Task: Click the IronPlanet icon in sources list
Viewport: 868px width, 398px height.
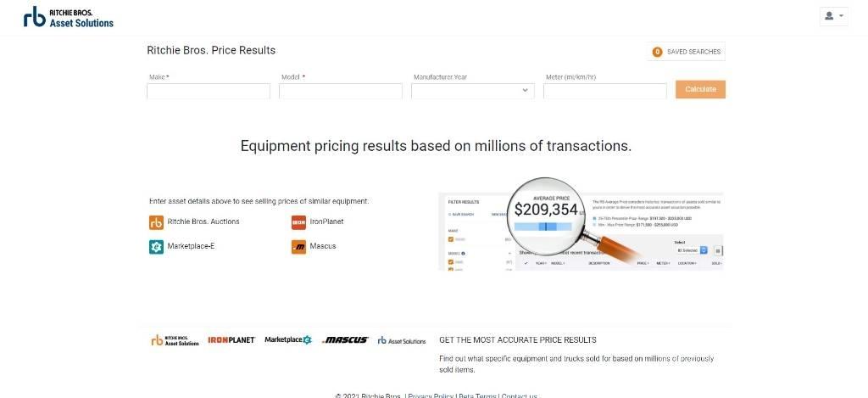Action: [x=298, y=222]
